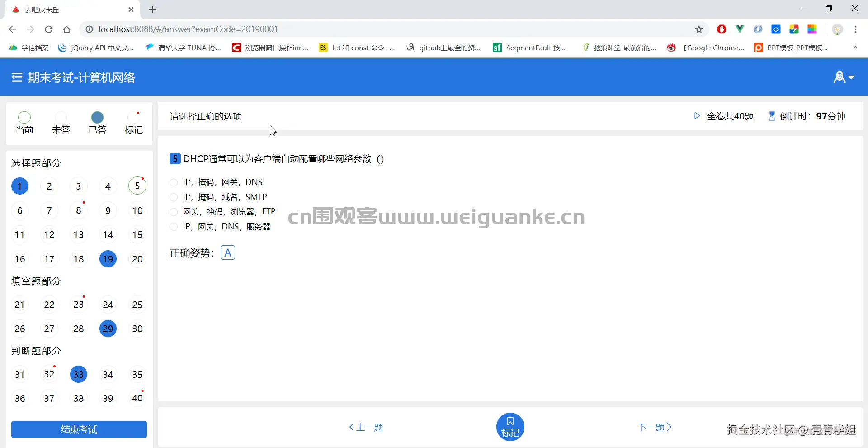
Task: Jump to question 15
Action: pos(137,234)
